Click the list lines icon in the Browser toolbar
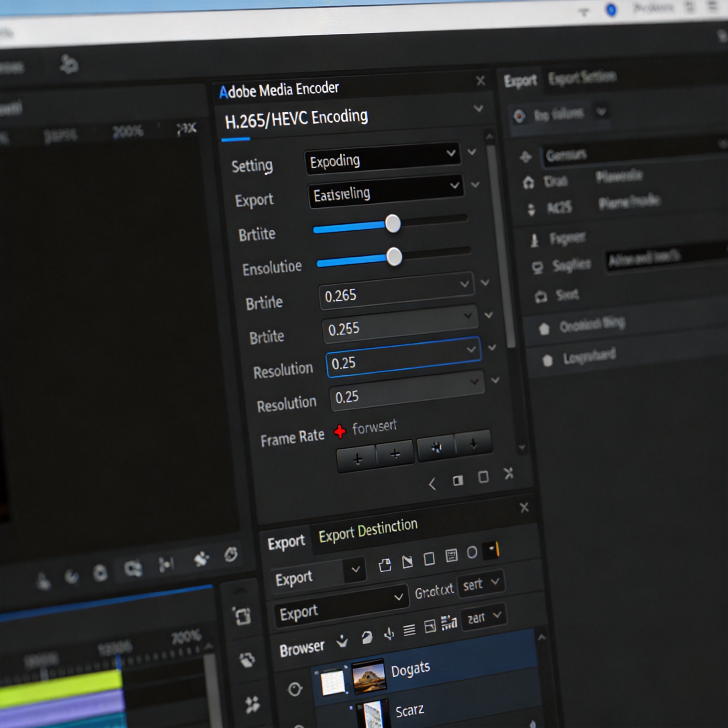This screenshot has height=728, width=728. [409, 630]
